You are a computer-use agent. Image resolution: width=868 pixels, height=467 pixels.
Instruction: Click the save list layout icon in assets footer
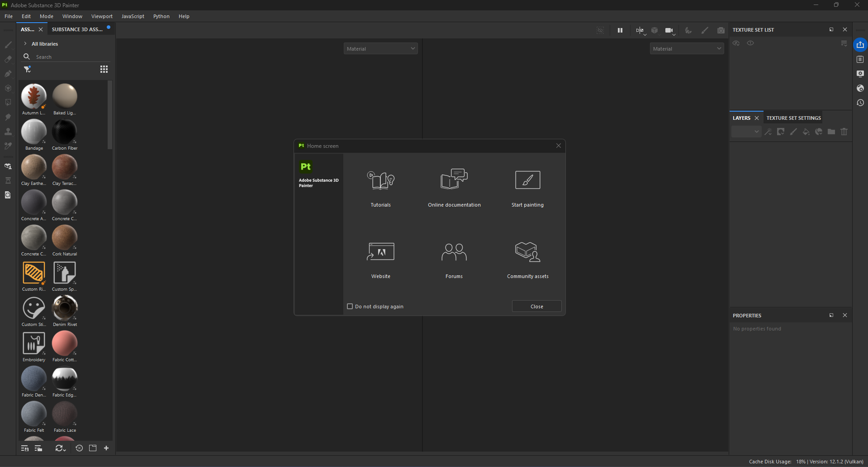coord(25,448)
